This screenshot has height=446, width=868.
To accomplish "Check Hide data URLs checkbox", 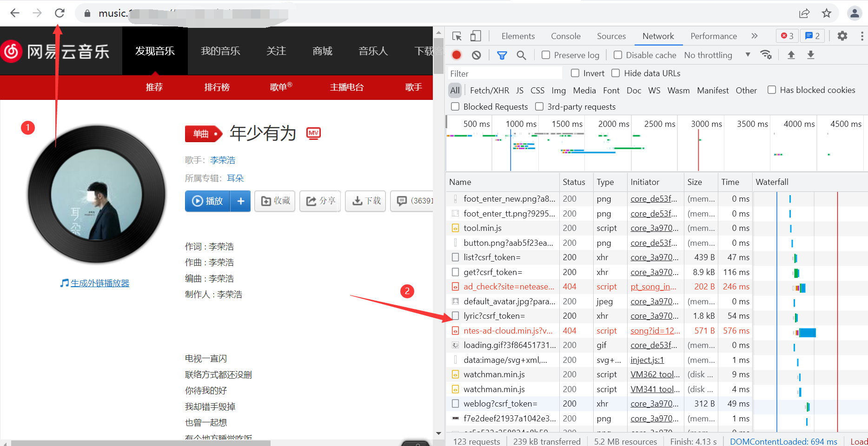I will (616, 73).
